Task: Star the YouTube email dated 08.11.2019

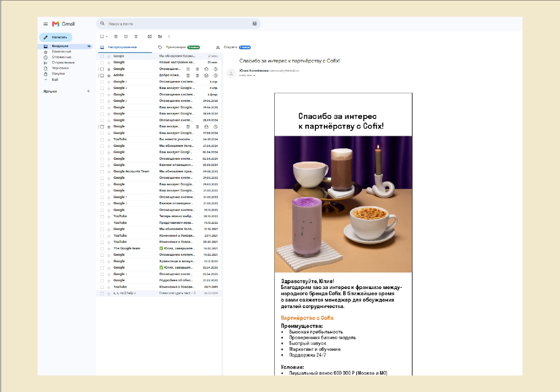Action: click(109, 287)
